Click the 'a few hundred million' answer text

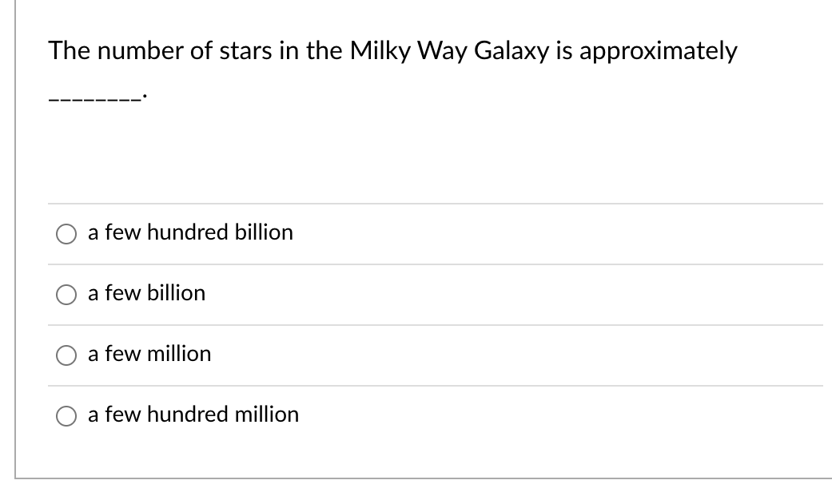click(193, 415)
